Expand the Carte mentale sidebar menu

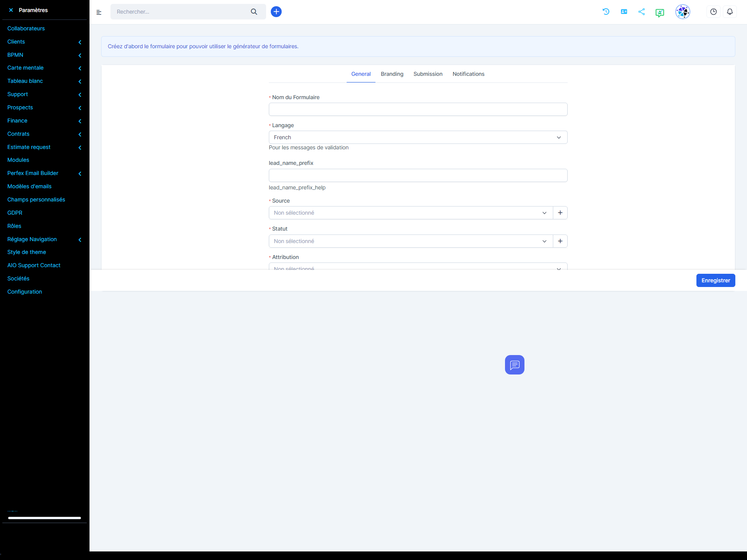point(44,68)
